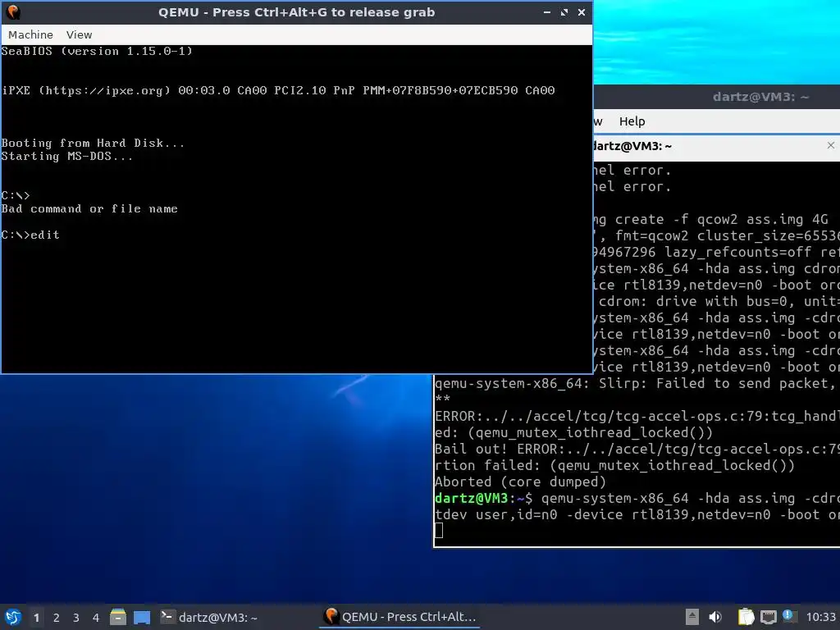Switch to workspace 4 in the pager
This screenshot has width=840, height=630.
(96, 618)
